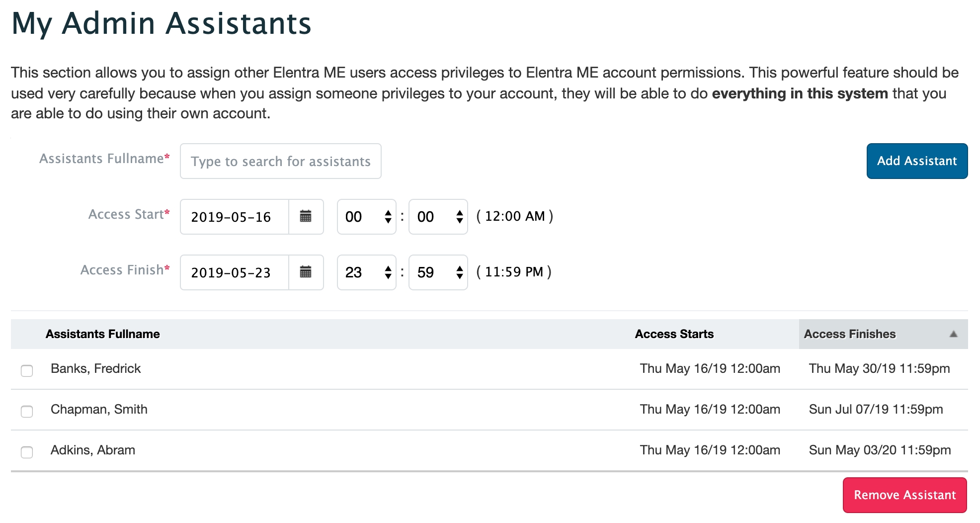Click the Access Start date field

[x=234, y=217]
